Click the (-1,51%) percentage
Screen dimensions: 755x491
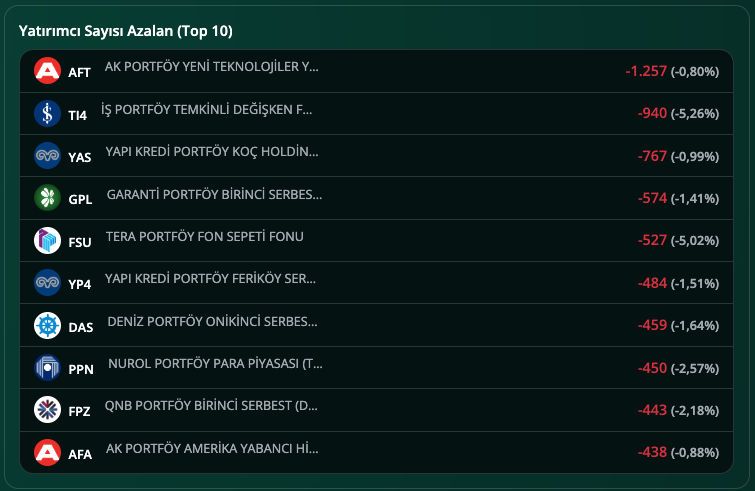[695, 284]
